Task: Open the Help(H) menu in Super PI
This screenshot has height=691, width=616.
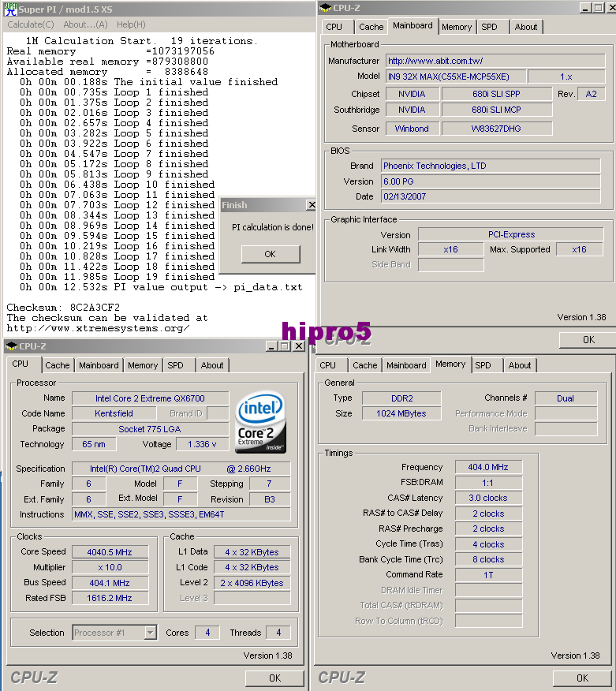Action: pos(131,24)
